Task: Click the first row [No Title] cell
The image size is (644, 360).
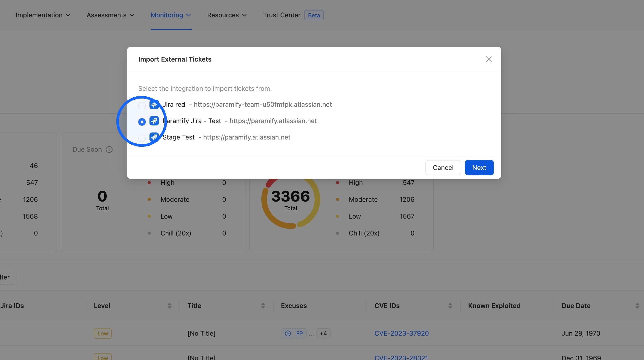Action: 201,334
